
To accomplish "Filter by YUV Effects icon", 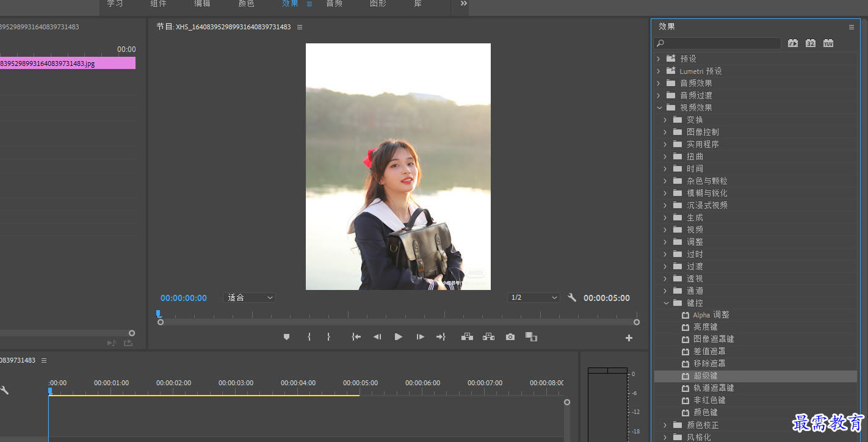I will point(828,43).
